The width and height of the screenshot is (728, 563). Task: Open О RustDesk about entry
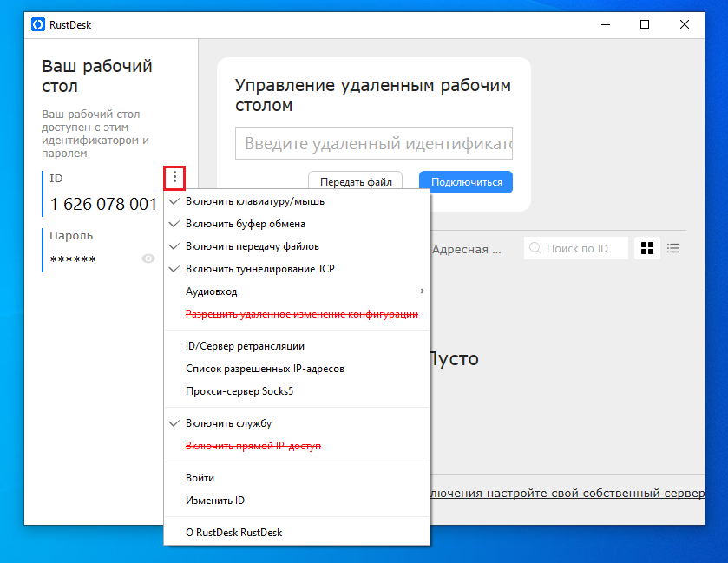click(x=297, y=533)
